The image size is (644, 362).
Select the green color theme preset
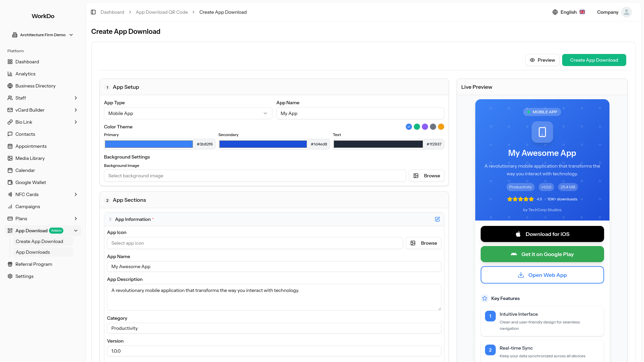(x=417, y=127)
